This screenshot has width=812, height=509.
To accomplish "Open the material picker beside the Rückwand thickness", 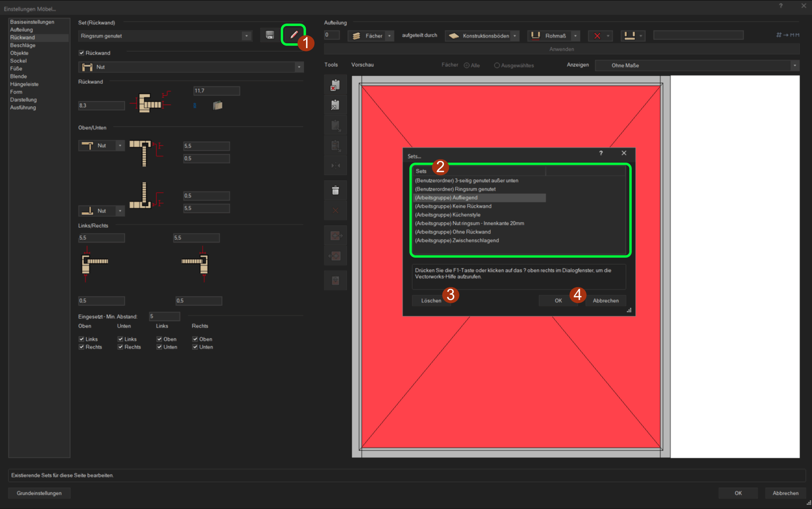I will click(x=218, y=105).
